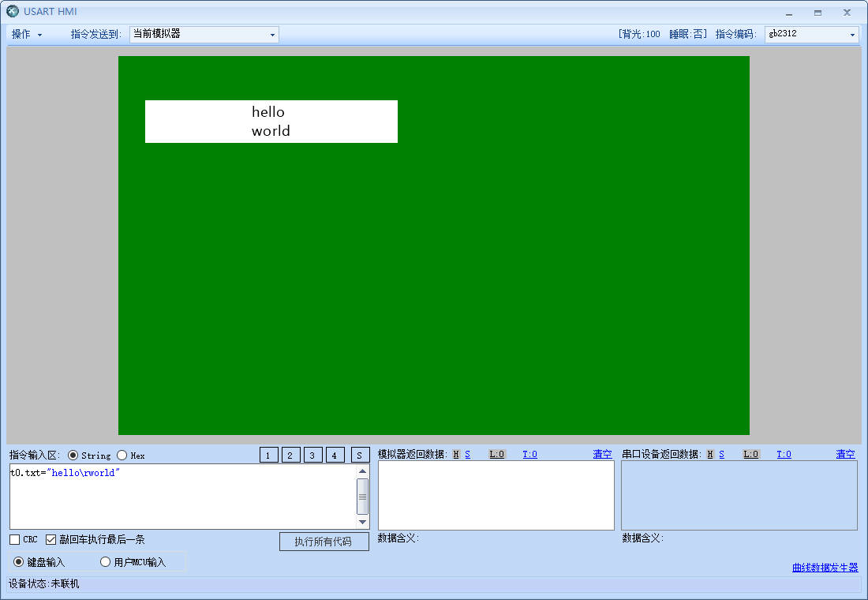Select the Hex input mode radio button
The height and width of the screenshot is (600, 868).
click(122, 456)
